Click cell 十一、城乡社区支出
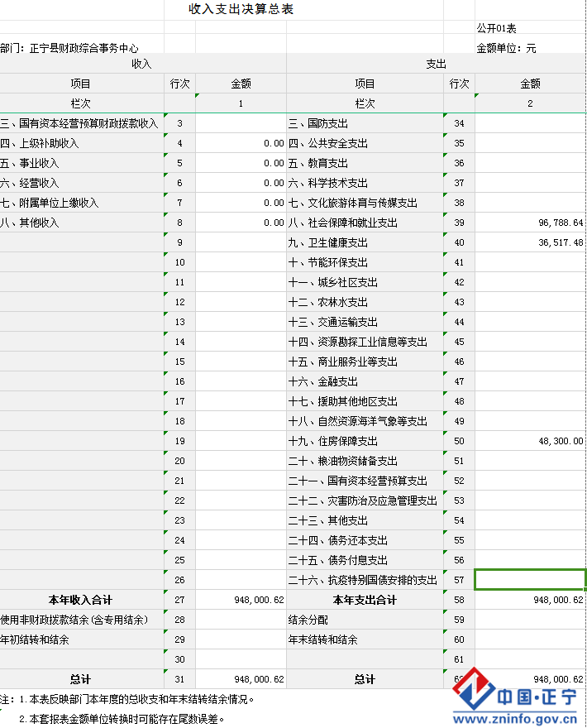 tap(365, 282)
